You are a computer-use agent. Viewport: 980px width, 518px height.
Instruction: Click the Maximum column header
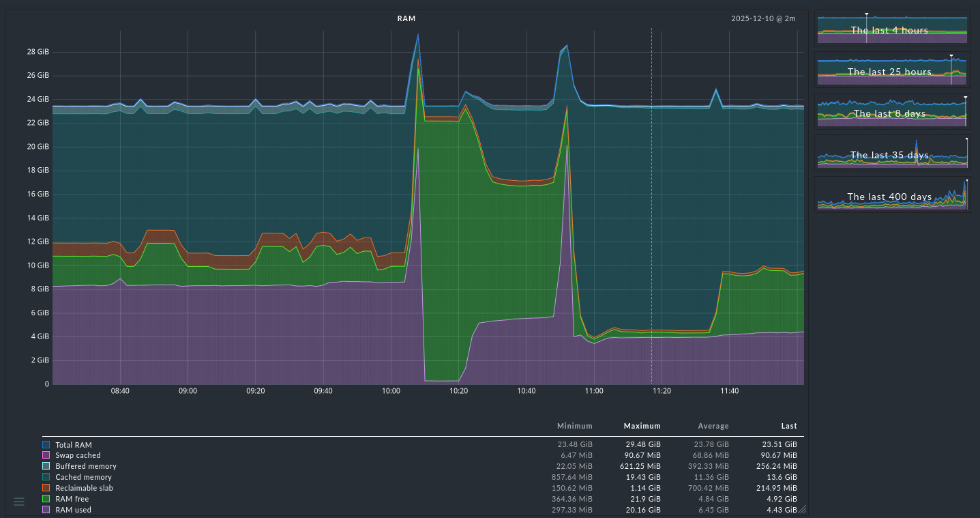pos(642,426)
